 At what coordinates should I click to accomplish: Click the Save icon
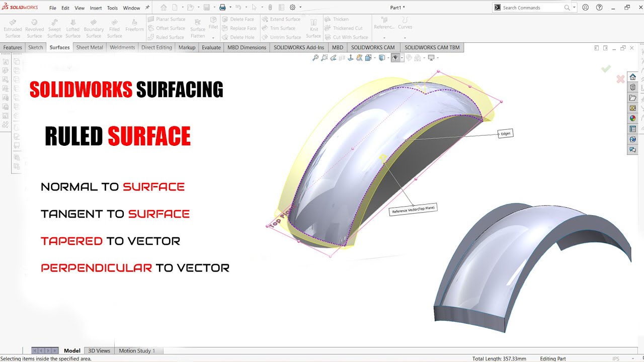(206, 8)
